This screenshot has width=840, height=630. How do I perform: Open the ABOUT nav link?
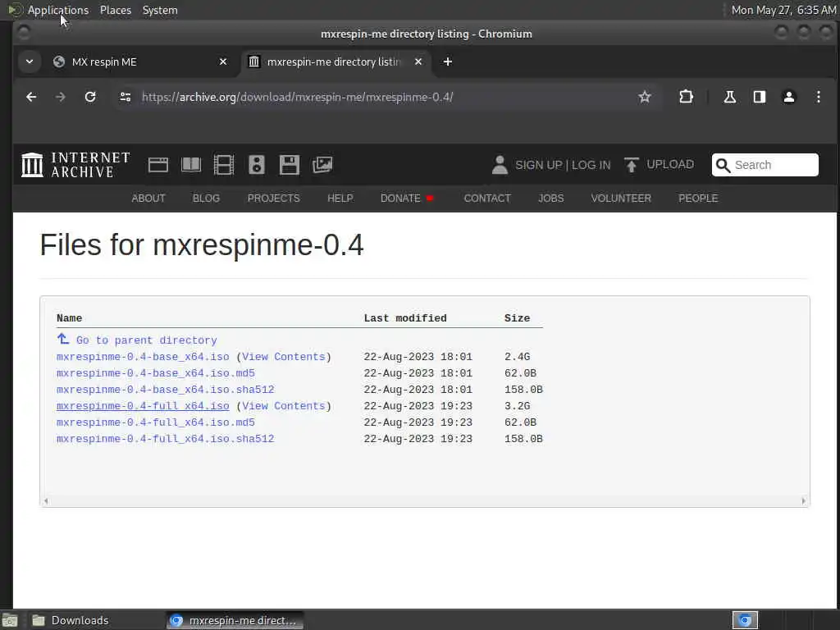pos(148,199)
